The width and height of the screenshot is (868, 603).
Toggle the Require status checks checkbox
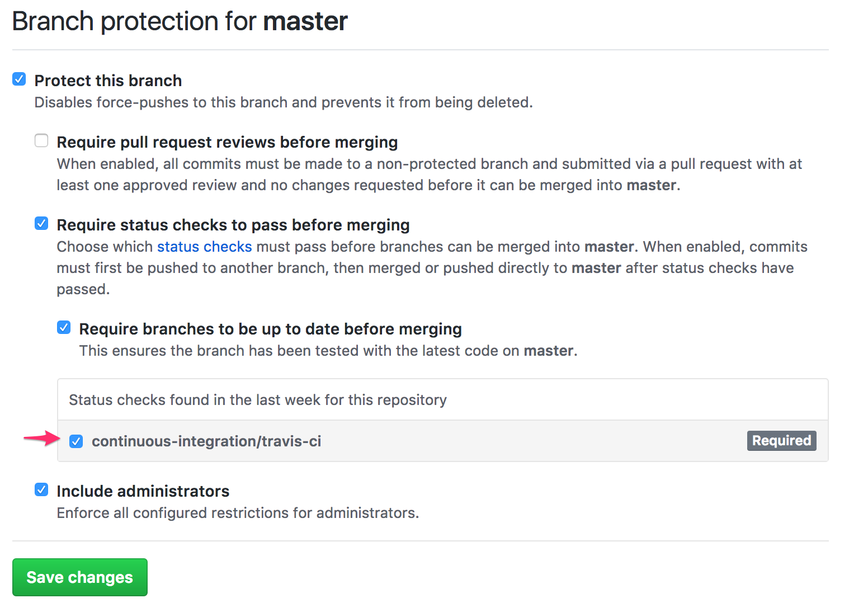coord(41,224)
